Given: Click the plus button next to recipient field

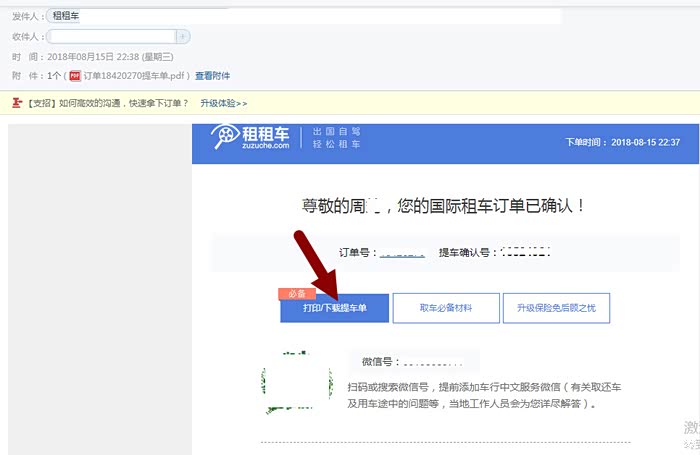Looking at the screenshot, I should point(182,37).
